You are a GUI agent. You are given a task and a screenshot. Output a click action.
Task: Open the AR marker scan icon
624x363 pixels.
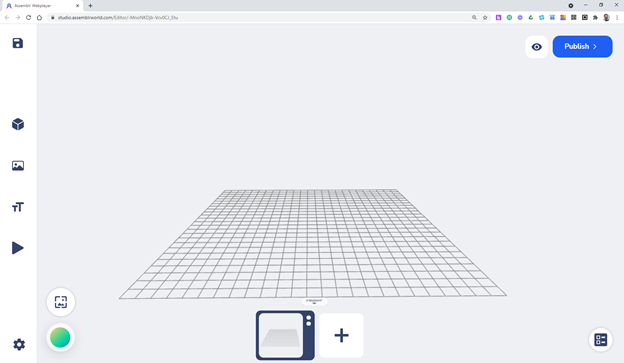(x=60, y=302)
